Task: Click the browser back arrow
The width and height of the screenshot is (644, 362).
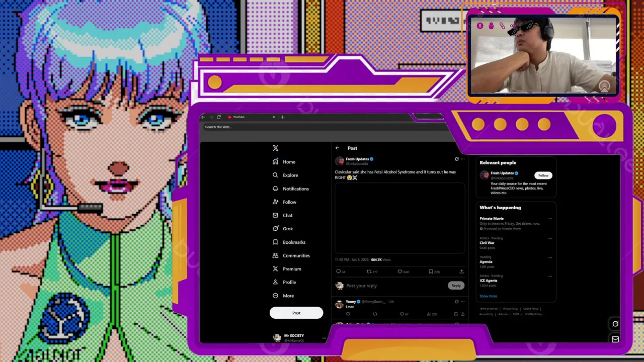Action: [203, 117]
